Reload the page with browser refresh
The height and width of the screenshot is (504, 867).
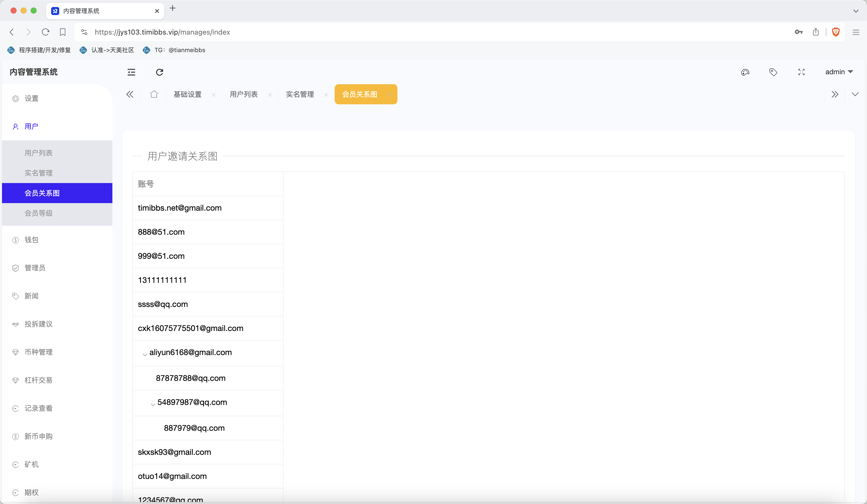tap(45, 32)
